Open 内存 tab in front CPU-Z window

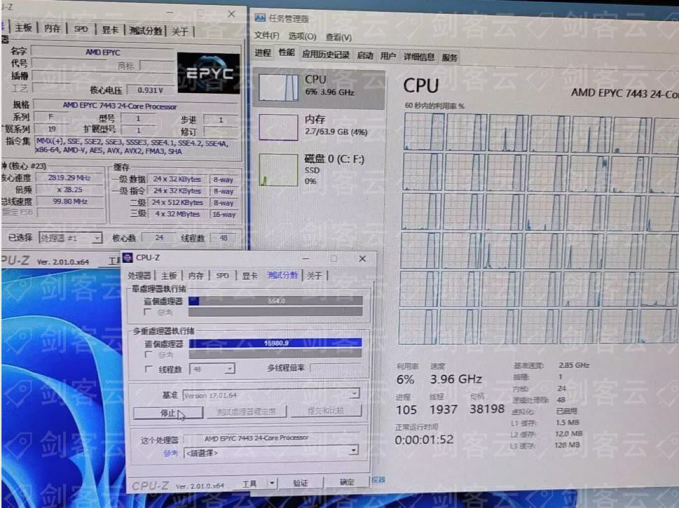click(x=196, y=276)
